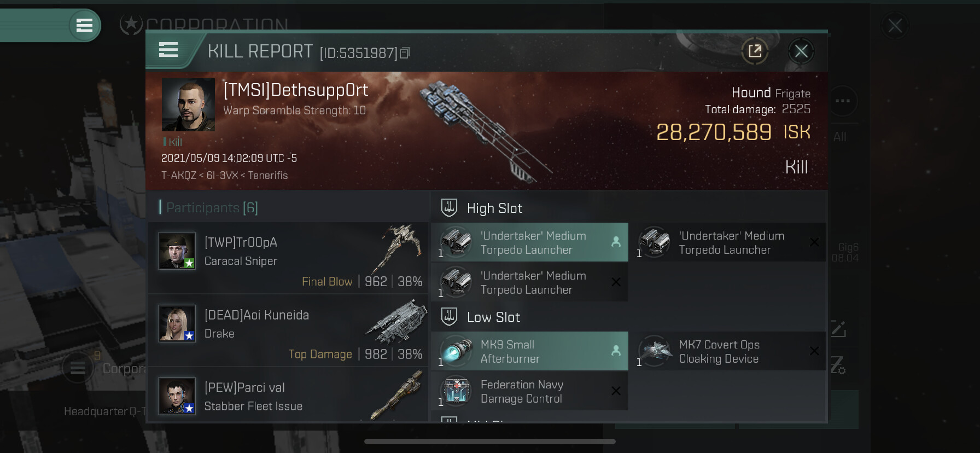Select the Federation Navy Damage Control module
The width and height of the screenshot is (980, 453).
(529, 391)
